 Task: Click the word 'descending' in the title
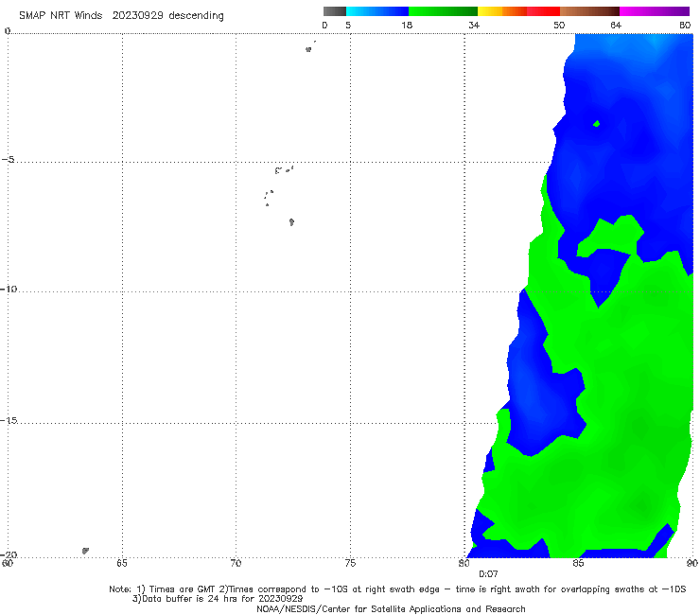coord(197,16)
